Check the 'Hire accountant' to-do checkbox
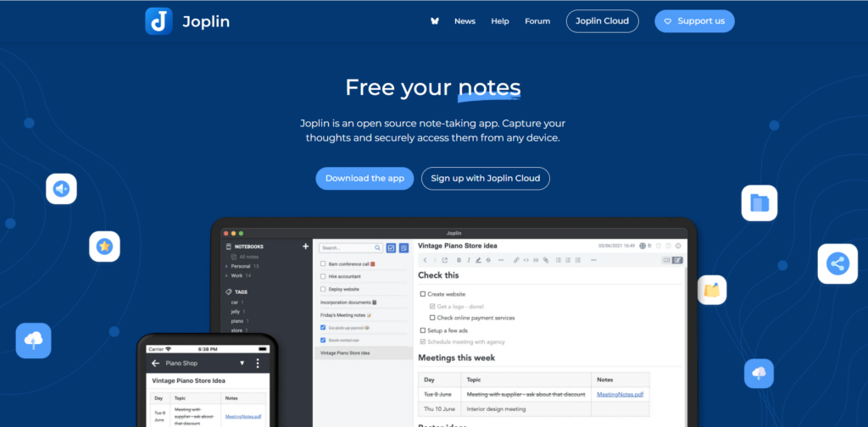 pos(323,276)
